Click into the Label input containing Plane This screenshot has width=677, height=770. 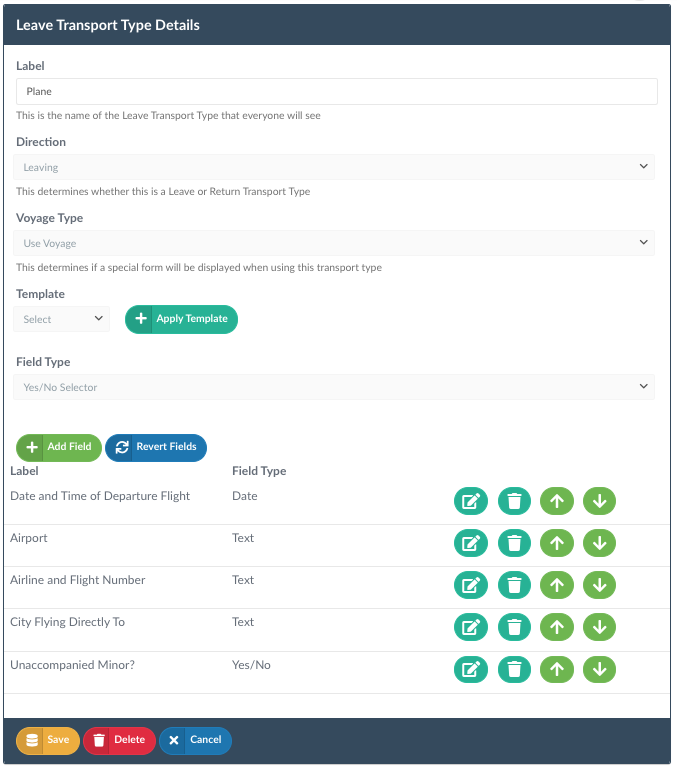coord(336,91)
